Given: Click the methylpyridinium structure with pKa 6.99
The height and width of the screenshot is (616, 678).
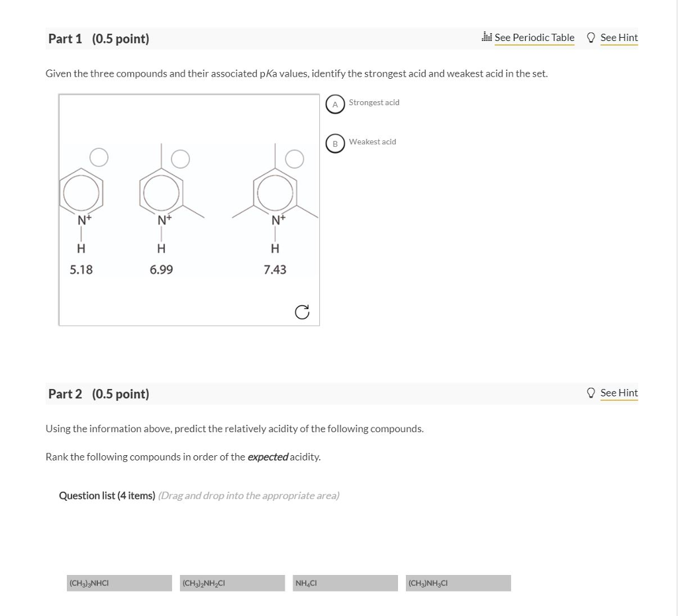Looking at the screenshot, I should click(162, 192).
